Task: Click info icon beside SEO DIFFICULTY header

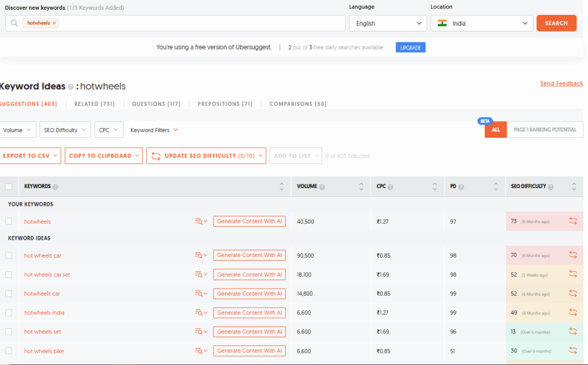Action: click(x=551, y=187)
